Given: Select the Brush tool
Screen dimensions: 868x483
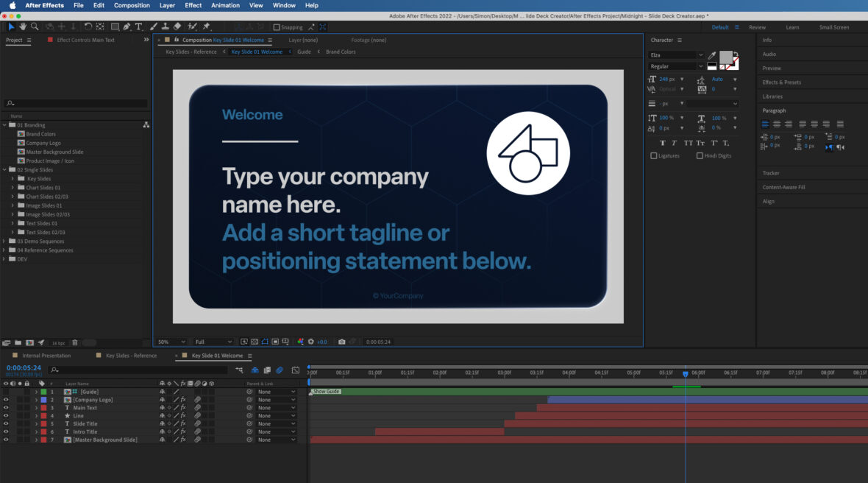Looking at the screenshot, I should point(153,27).
